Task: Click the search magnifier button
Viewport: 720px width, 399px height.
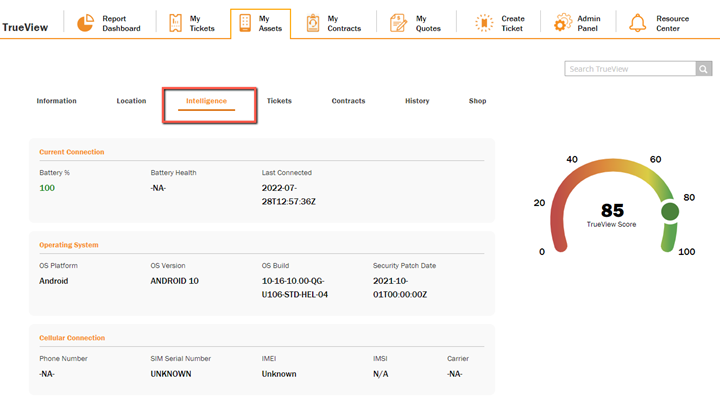Action: coord(703,69)
